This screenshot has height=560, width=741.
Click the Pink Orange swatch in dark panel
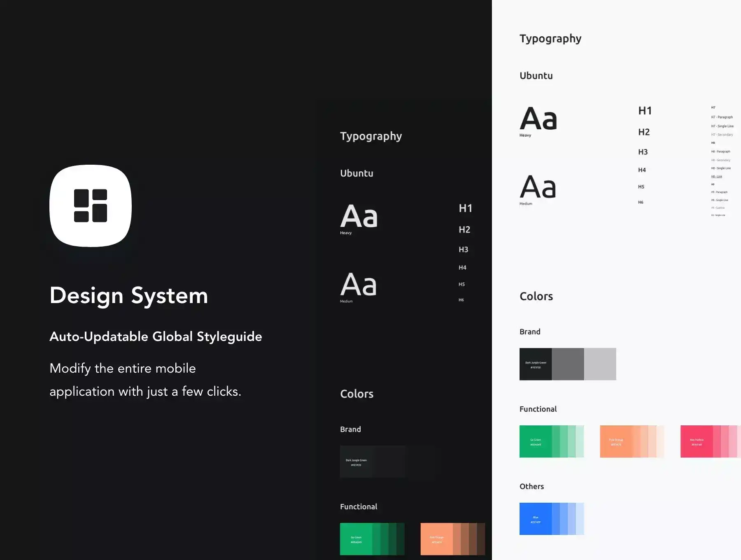436,539
